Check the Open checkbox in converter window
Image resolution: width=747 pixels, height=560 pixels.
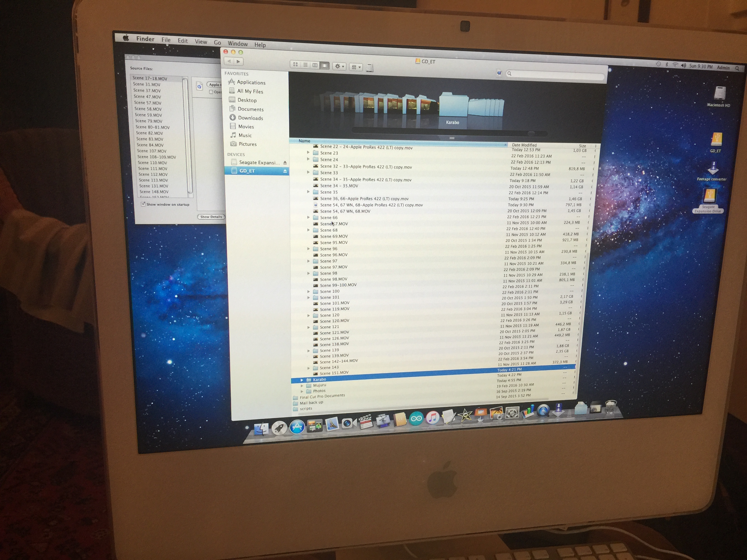[211, 92]
